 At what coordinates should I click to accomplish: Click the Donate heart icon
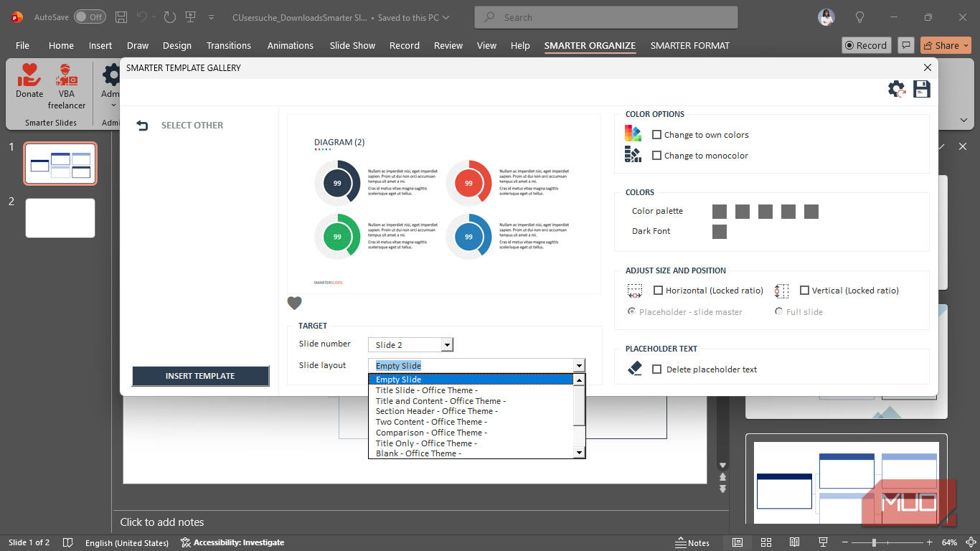(29, 75)
